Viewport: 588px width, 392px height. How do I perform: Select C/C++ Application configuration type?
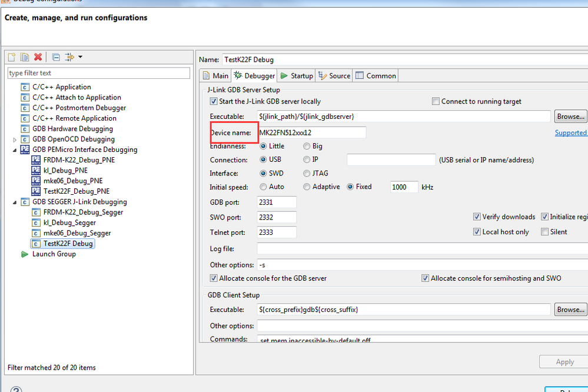click(61, 87)
